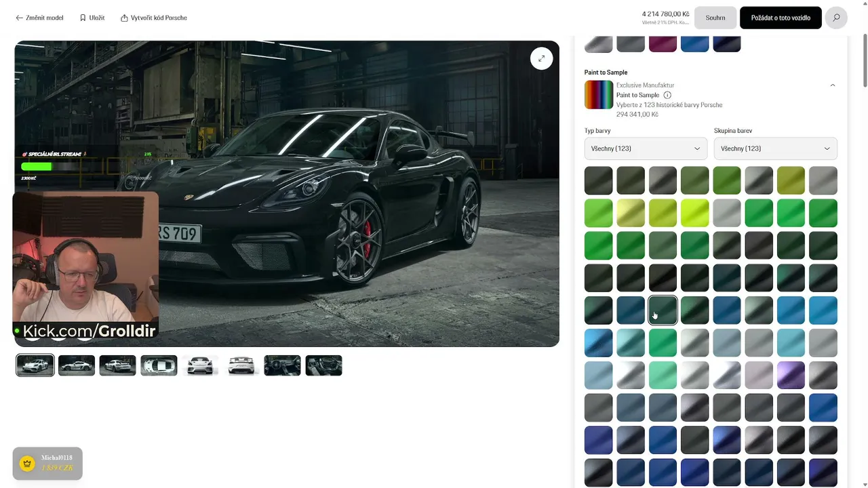Collapse the Paint to Sample section chevron
The width and height of the screenshot is (868, 488).
coord(832,85)
